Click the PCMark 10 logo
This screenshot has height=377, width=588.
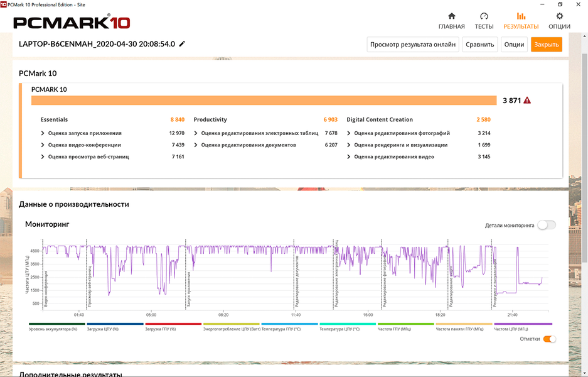(72, 22)
